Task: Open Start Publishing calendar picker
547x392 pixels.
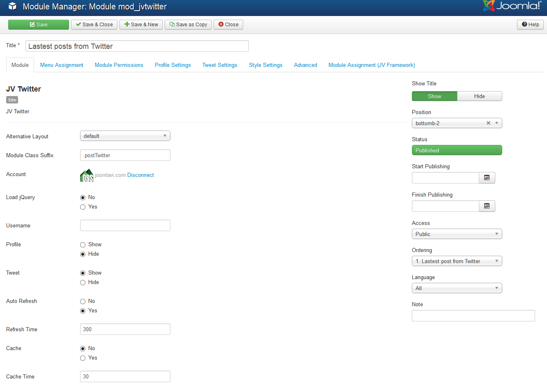Action: click(487, 178)
